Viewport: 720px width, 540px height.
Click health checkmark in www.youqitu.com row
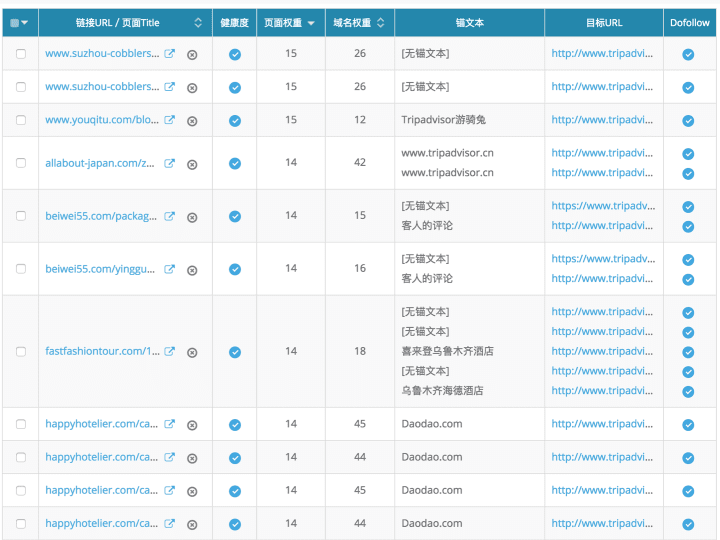[x=235, y=121]
